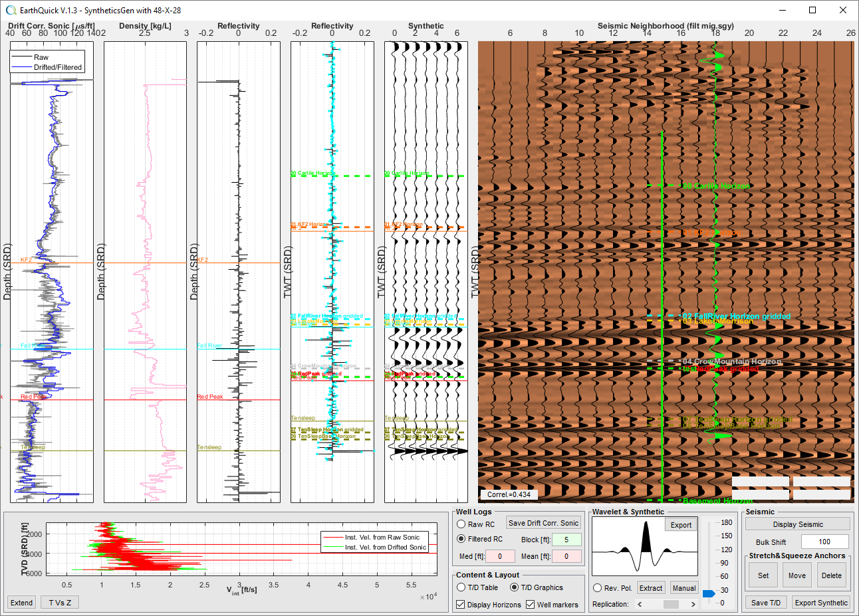Uncheck the Well markers checkbox
The width and height of the screenshot is (859, 616).
(530, 605)
